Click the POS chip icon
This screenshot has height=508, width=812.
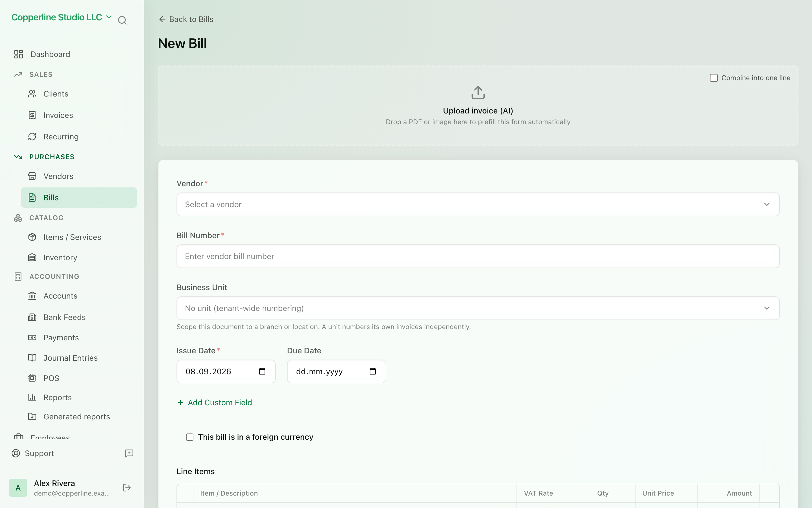[x=32, y=378]
